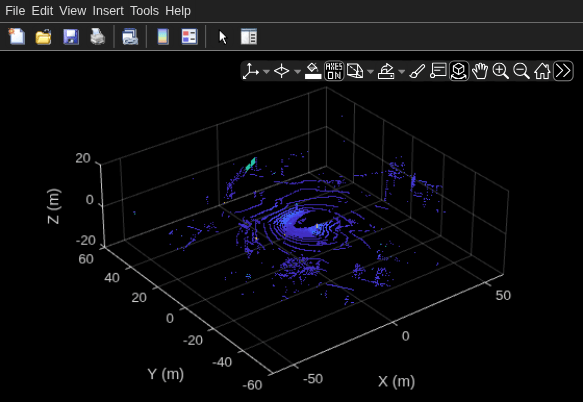Open the Tools menu

(144, 11)
